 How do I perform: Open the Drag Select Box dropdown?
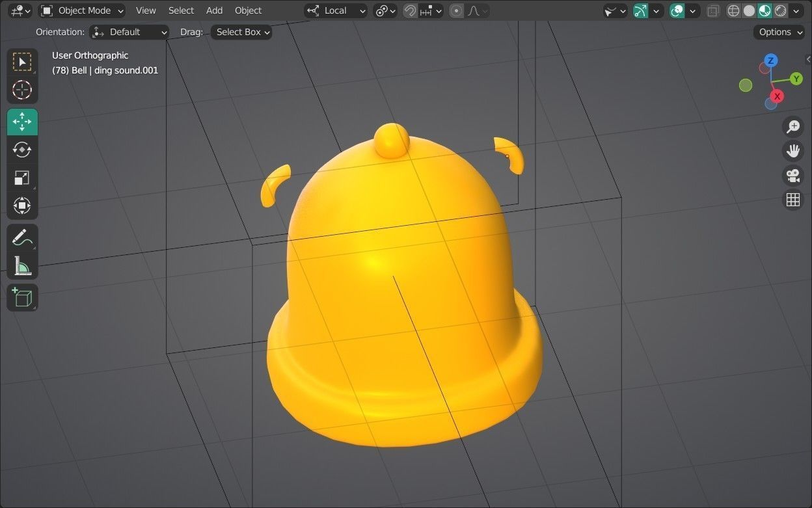click(x=241, y=32)
